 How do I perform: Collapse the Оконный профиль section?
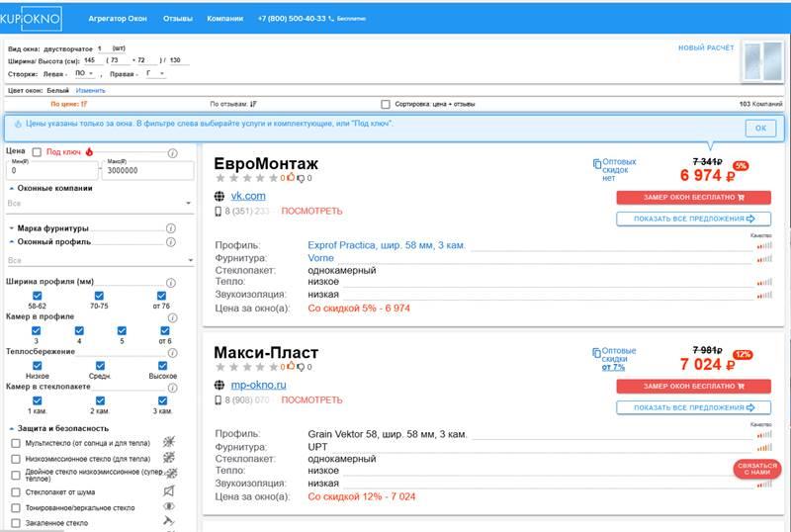pyautogui.click(x=50, y=241)
